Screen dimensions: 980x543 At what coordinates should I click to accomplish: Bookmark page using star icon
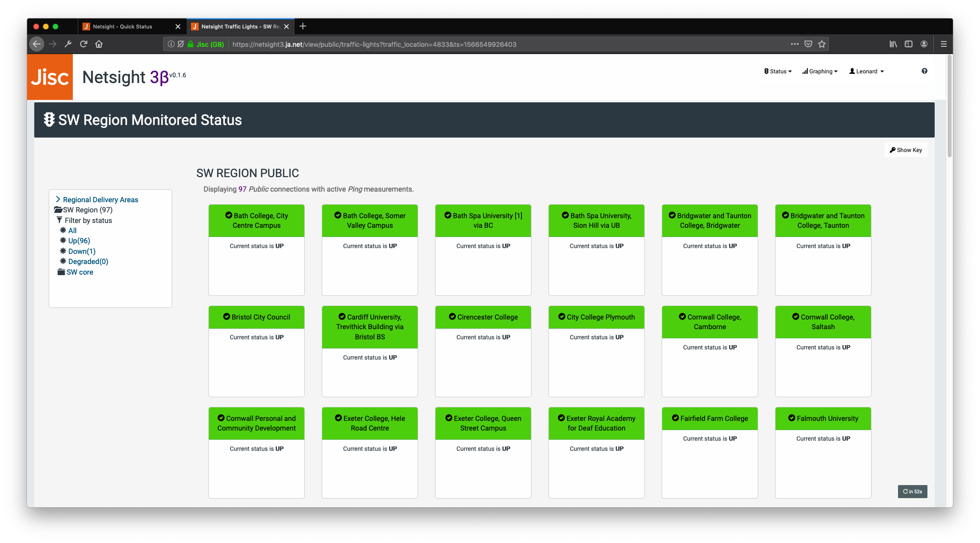(822, 44)
